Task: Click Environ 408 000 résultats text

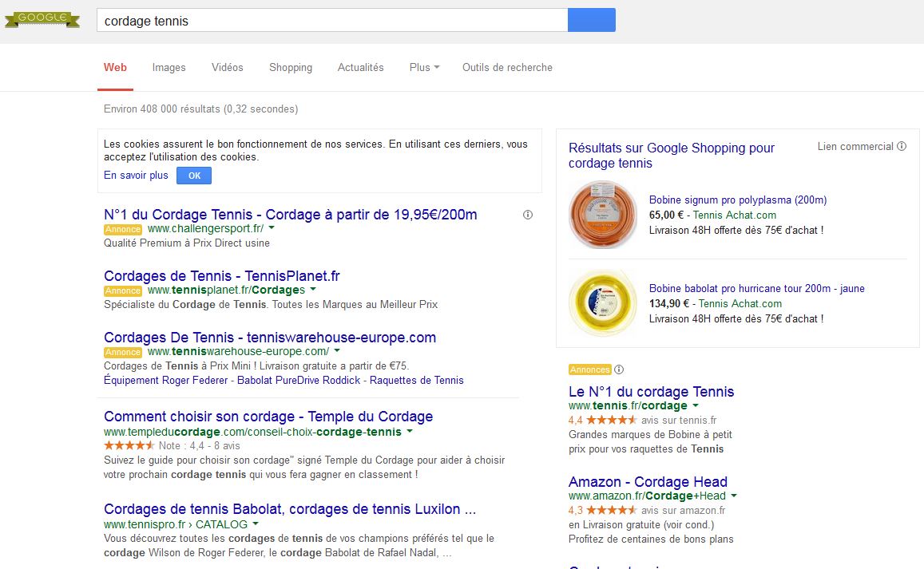Action: 201,109
